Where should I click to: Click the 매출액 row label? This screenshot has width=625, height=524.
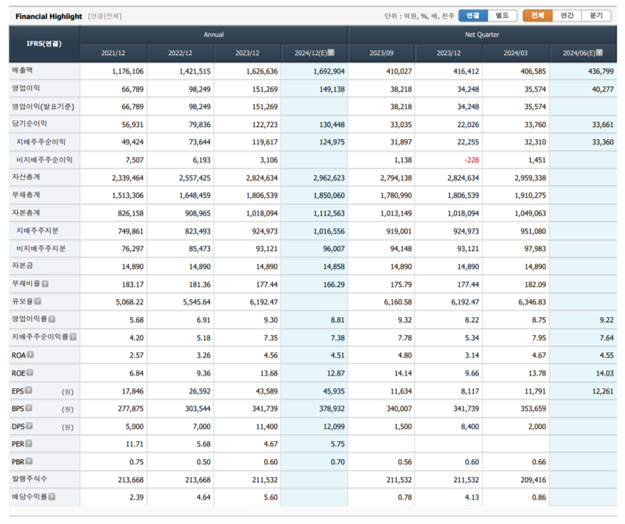tap(22, 71)
